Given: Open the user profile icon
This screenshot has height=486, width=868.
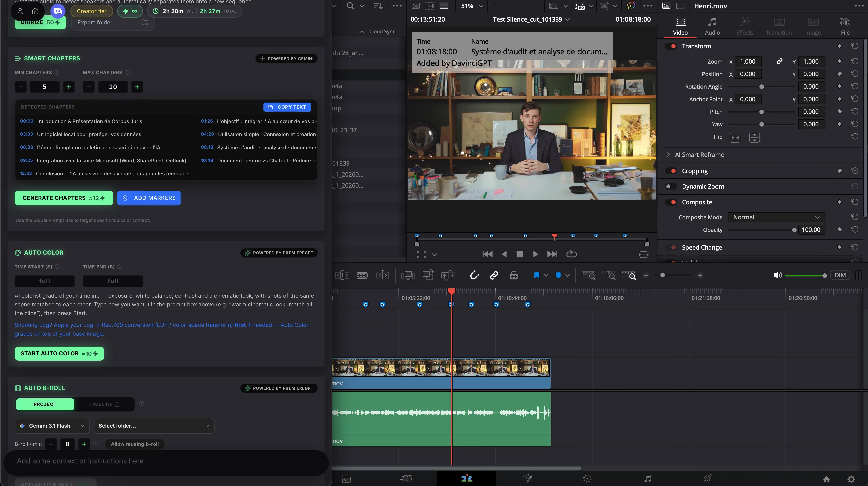Looking at the screenshot, I should (20, 11).
